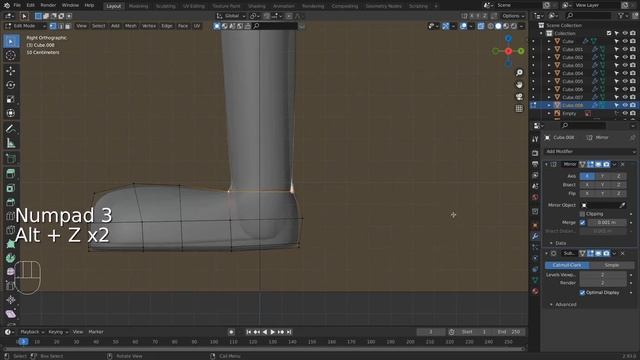Open the Render properties tab

point(535,153)
